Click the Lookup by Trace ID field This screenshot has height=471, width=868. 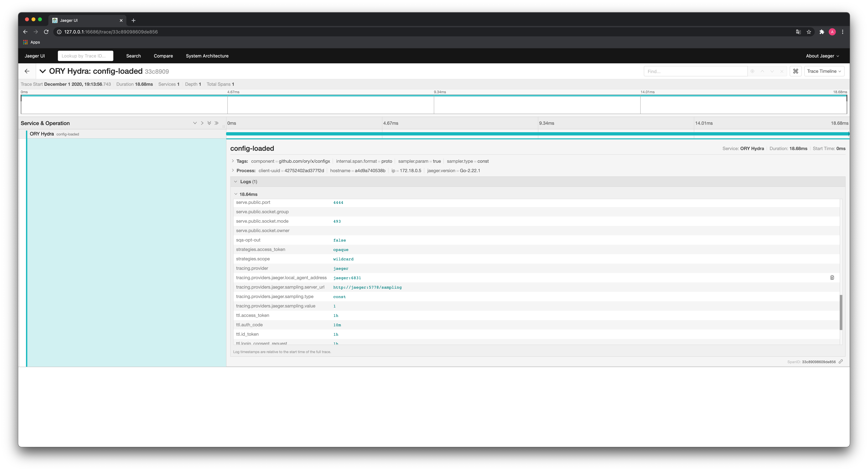pyautogui.click(x=85, y=56)
